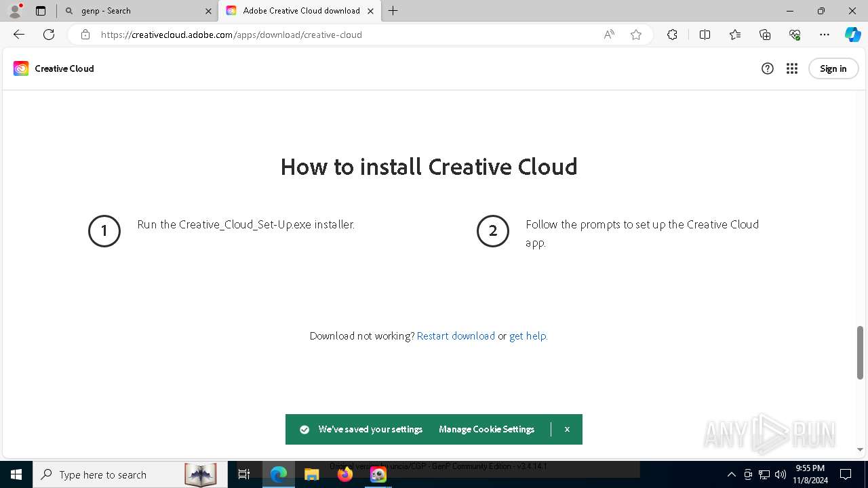
Task: Add this page to favorites
Action: tap(636, 35)
